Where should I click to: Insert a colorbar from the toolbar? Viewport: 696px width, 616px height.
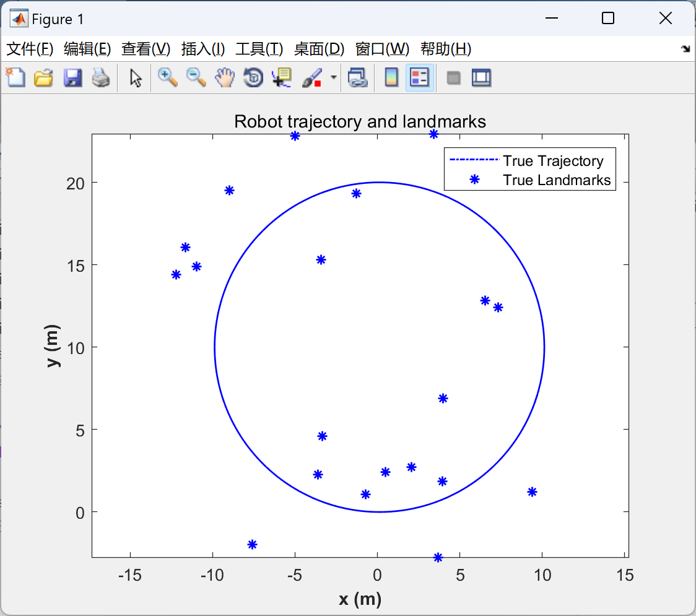tap(391, 77)
